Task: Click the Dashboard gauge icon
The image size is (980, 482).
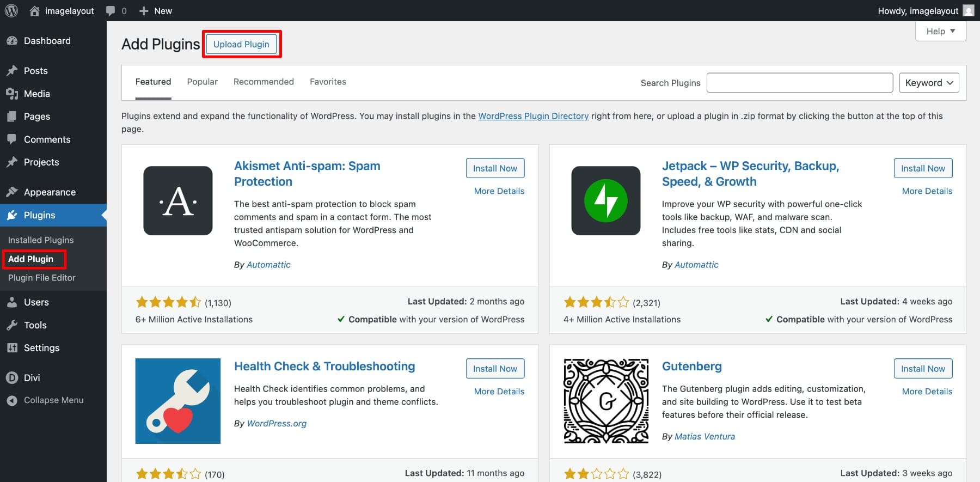Action: click(x=12, y=41)
